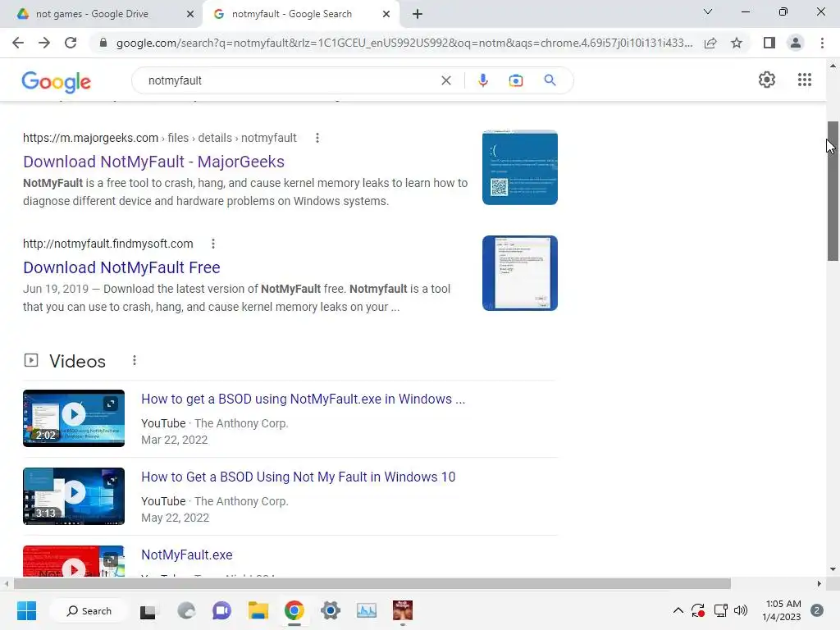The image size is (840, 630).
Task: Close the notmyfault Google Search tab
Action: tap(386, 14)
